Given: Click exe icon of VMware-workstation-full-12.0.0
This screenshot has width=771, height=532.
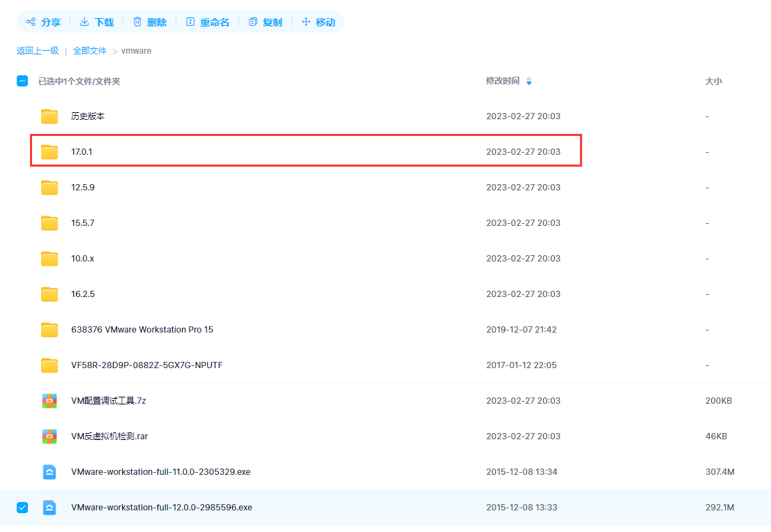Looking at the screenshot, I should click(x=49, y=508).
